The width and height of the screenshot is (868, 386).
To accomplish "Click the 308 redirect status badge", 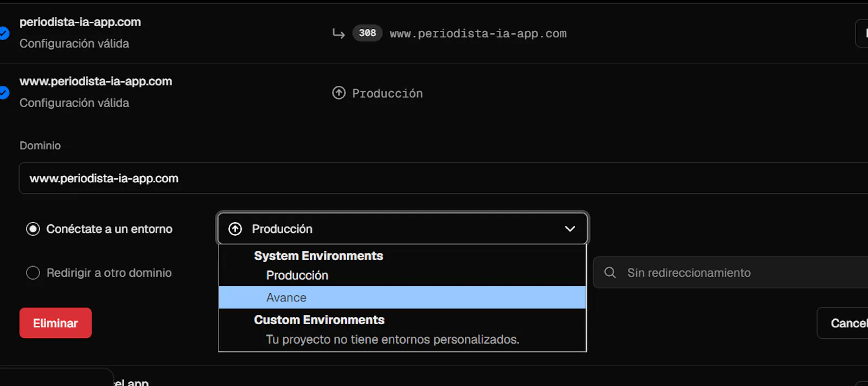I will 367,33.
